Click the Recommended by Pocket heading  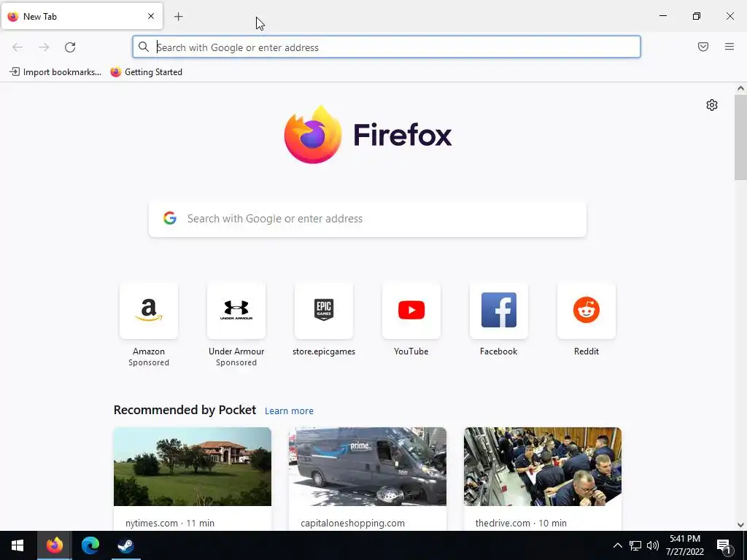(185, 410)
